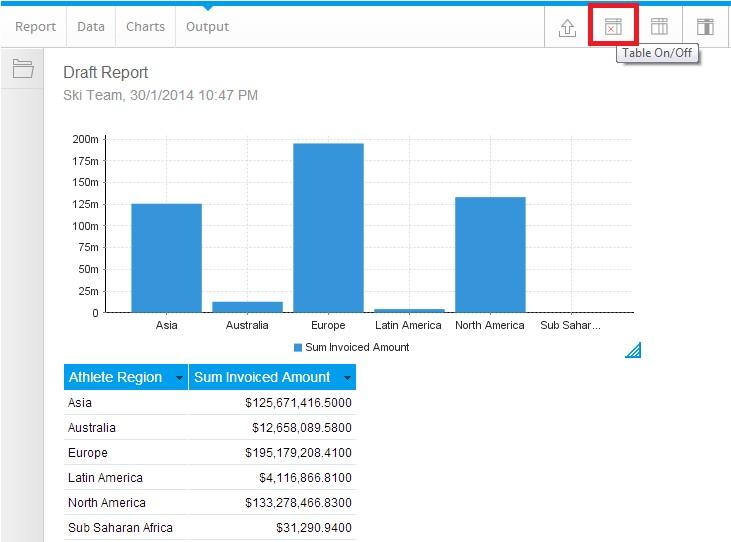
Task: Open the Sum Invoiced Amount column dropdown arrow
Action: click(x=347, y=377)
